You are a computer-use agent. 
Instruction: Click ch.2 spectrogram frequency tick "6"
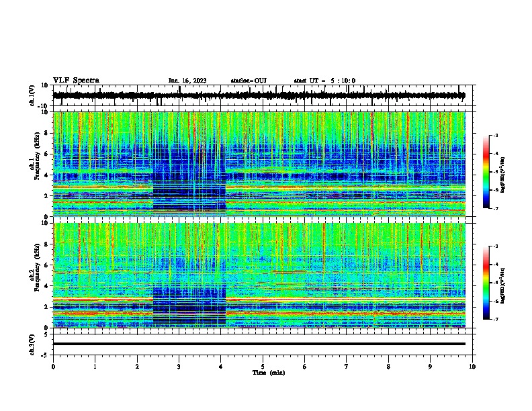[x=47, y=265]
